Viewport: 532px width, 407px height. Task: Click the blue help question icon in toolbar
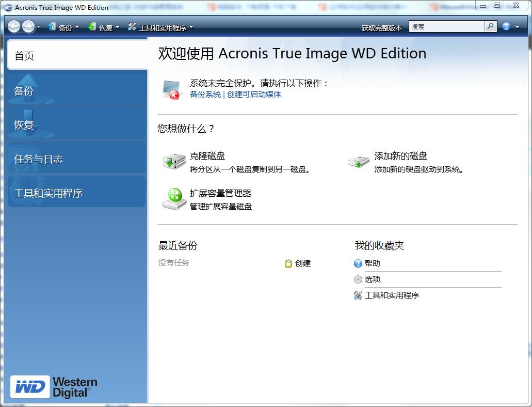506,26
